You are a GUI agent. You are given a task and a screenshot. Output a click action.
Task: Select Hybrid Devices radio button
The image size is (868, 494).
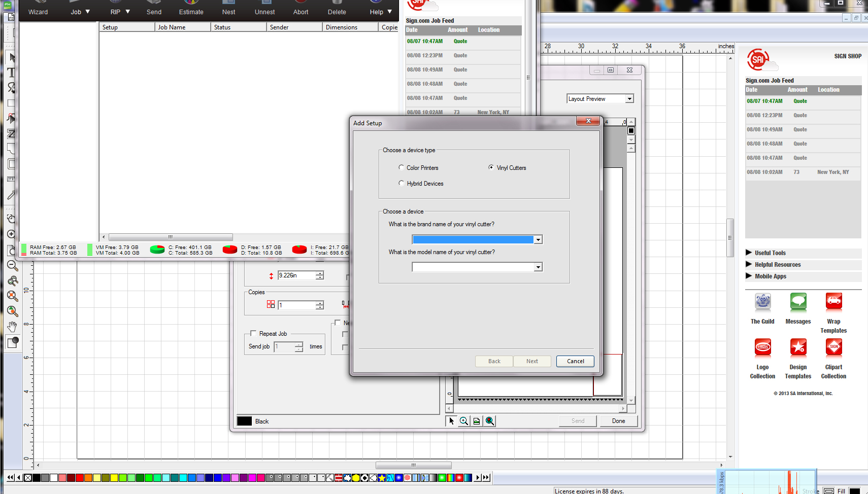pyautogui.click(x=401, y=183)
